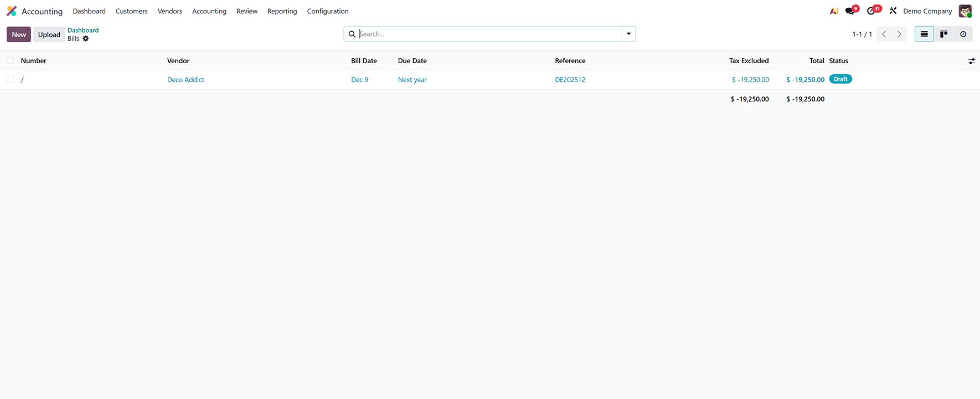Sort by Vendor column header
The image size is (980, 399).
(x=178, y=61)
